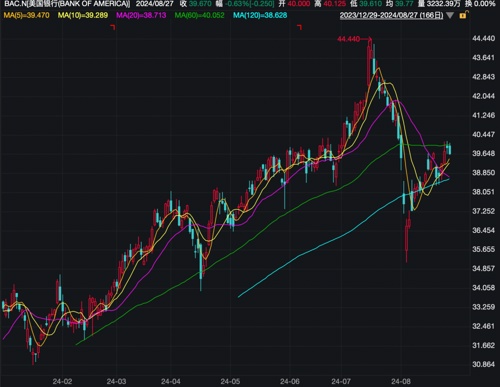Click the 24-02 date axis label
500x387 pixels.
[x=62, y=381]
